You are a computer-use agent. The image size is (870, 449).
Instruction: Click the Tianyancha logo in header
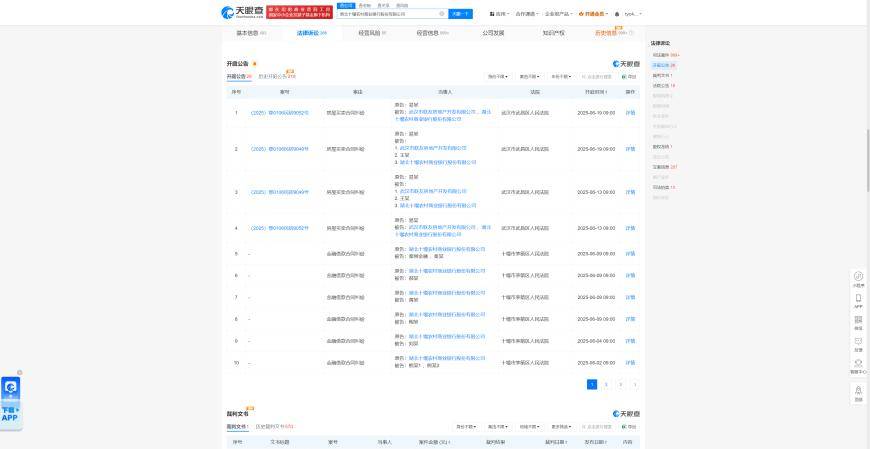[242, 12]
